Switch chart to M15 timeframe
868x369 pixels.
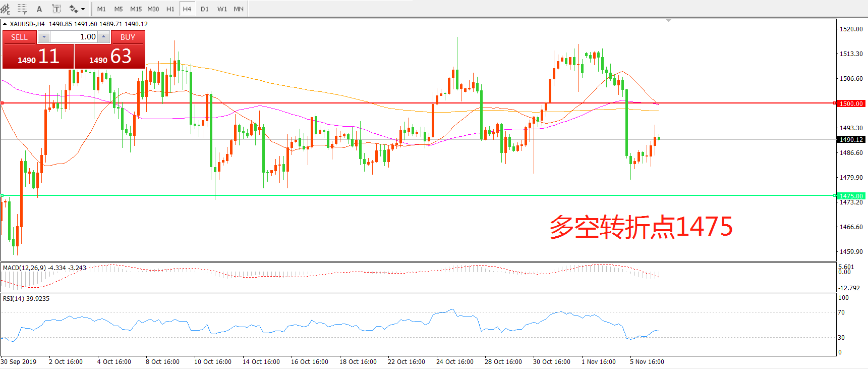click(136, 9)
